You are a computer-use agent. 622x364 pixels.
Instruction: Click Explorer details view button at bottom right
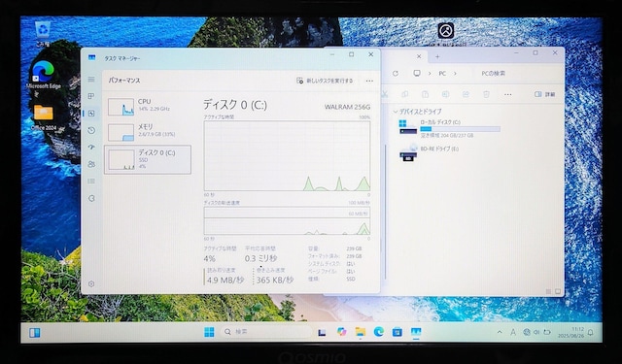click(548, 291)
